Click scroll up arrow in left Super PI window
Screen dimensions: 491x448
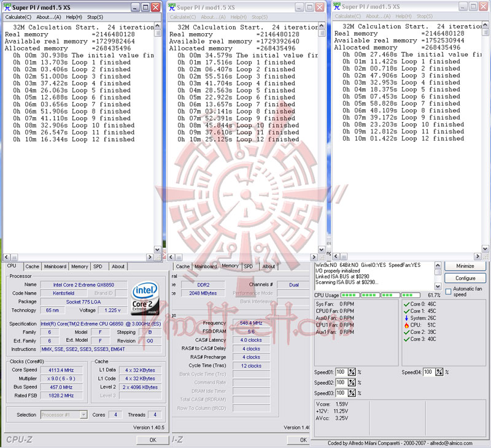pyautogui.click(x=158, y=26)
